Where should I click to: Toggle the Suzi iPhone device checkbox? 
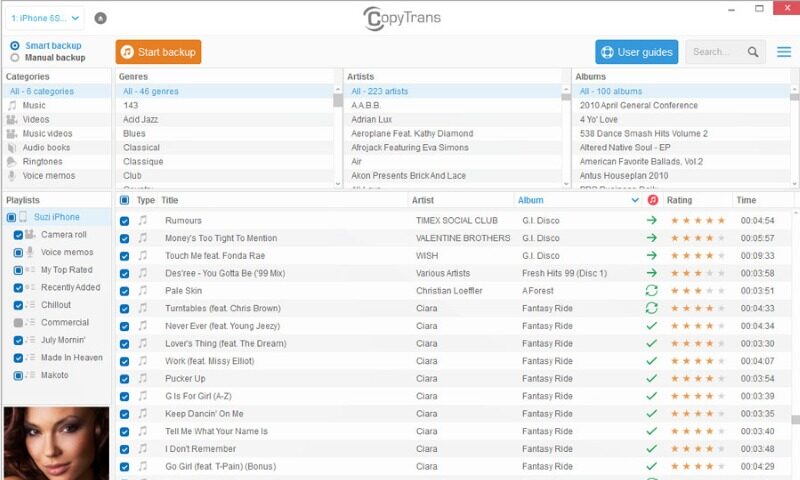pyautogui.click(x=11, y=217)
